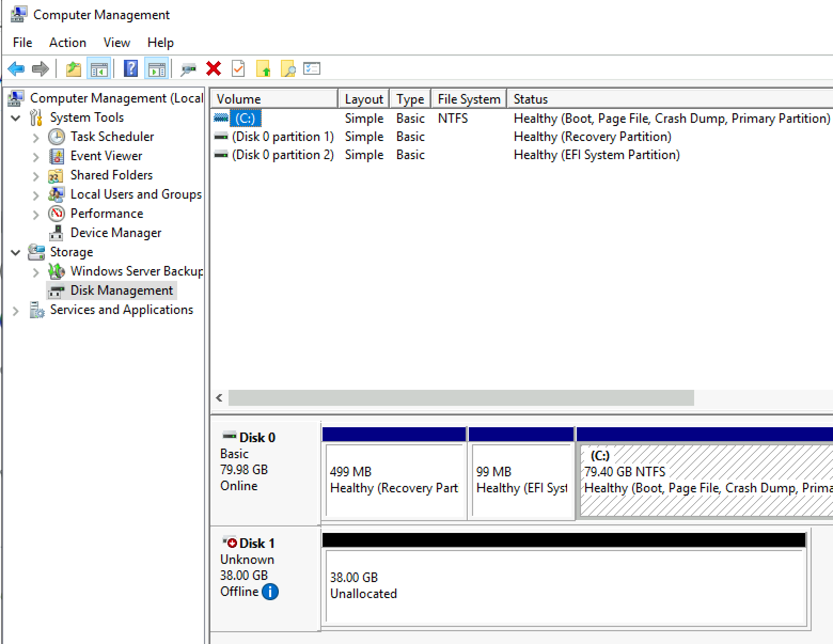The height and width of the screenshot is (644, 833).
Task: Open the Help menu
Action: coord(160,43)
